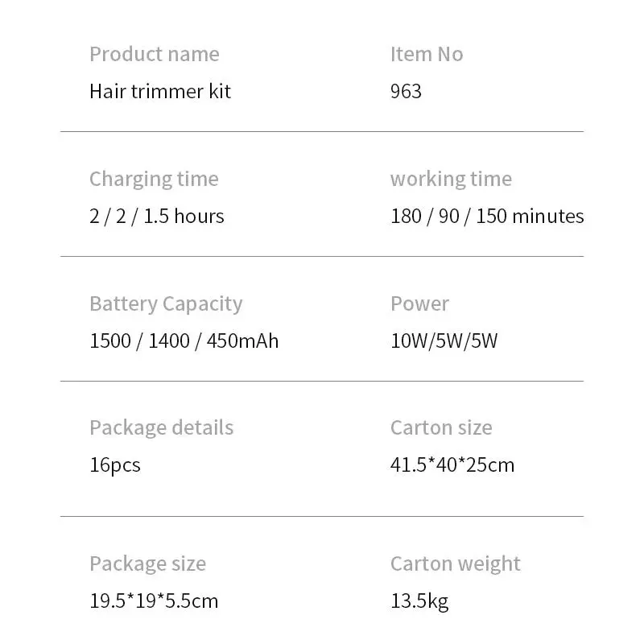Select the '13.5kg' weight value
This screenshot has height=644, width=644.
pyautogui.click(x=419, y=601)
